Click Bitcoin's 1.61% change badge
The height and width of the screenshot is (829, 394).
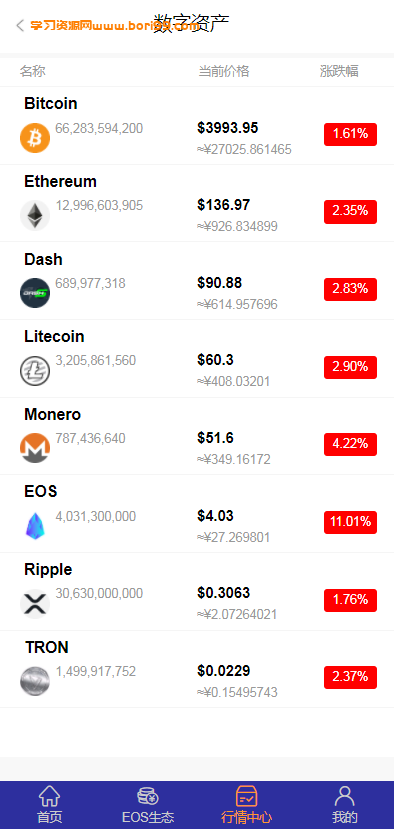coord(350,134)
